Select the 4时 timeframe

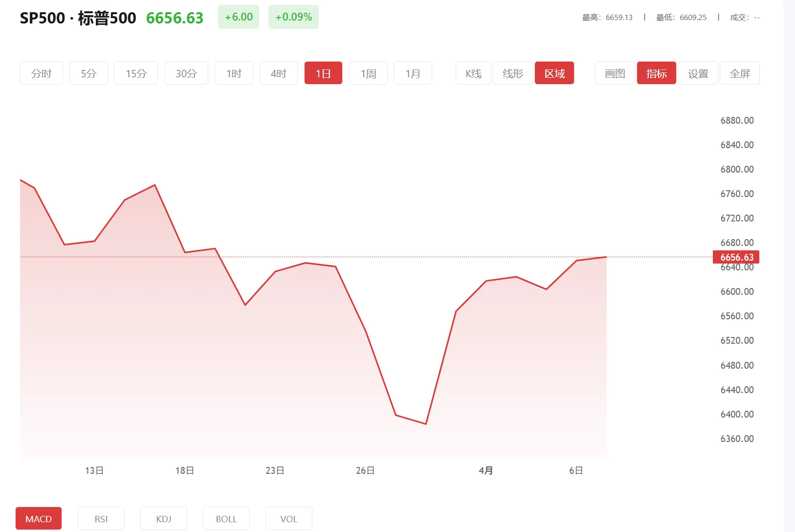click(x=278, y=72)
